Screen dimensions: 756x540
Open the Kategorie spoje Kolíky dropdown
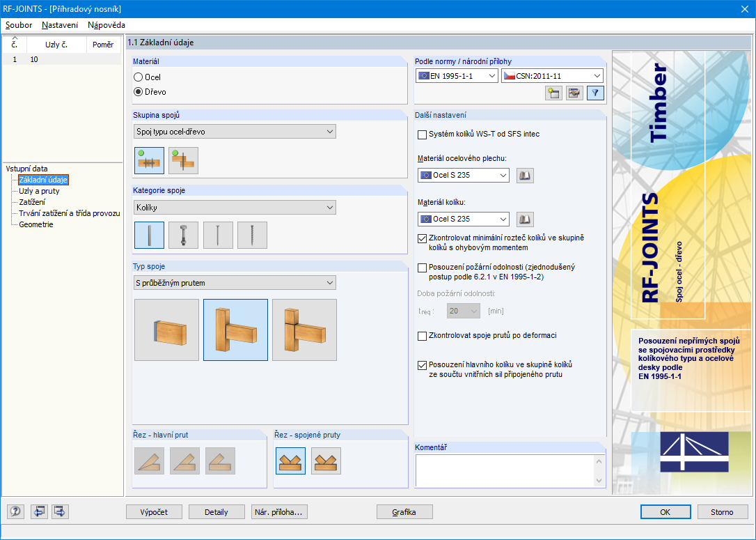235,208
